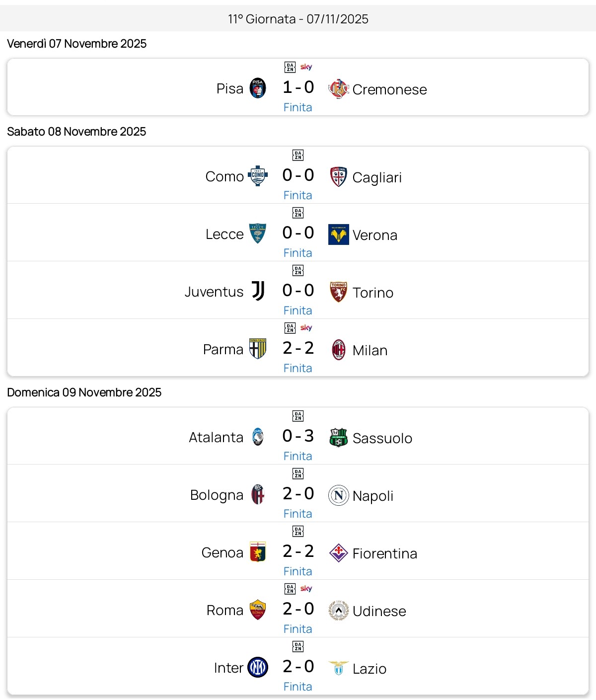Open the Como 0-0 Cagliari result
Image resolution: width=596 pixels, height=700 pixels.
(298, 175)
